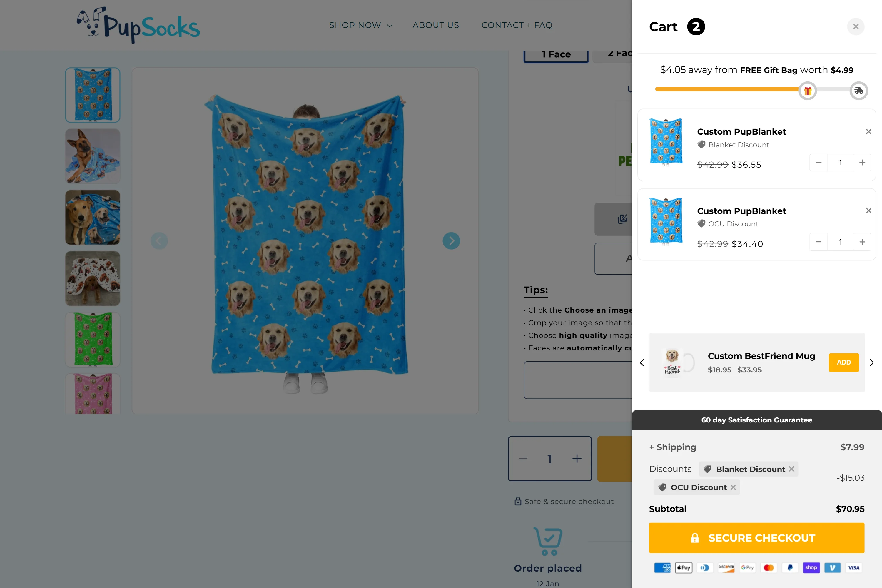Screen dimensions: 882x588
Task: Increase product page quantity with plus
Action: tap(577, 459)
